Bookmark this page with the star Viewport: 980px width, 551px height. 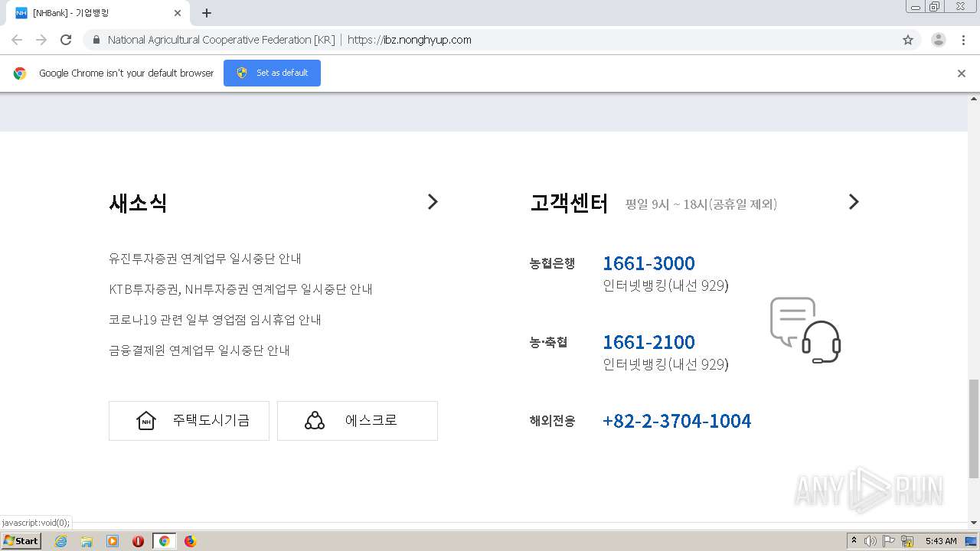(x=908, y=40)
